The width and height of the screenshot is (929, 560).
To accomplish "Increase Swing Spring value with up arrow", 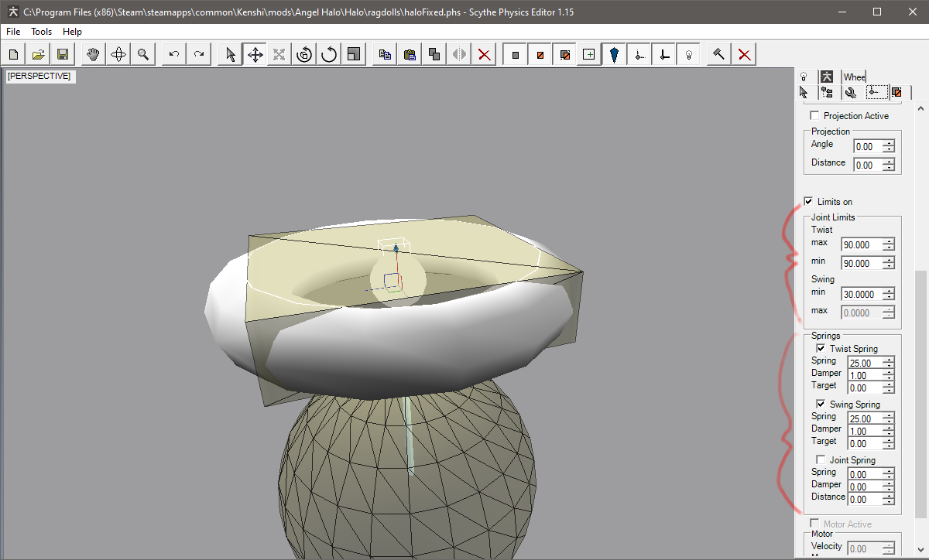I will [x=889, y=415].
